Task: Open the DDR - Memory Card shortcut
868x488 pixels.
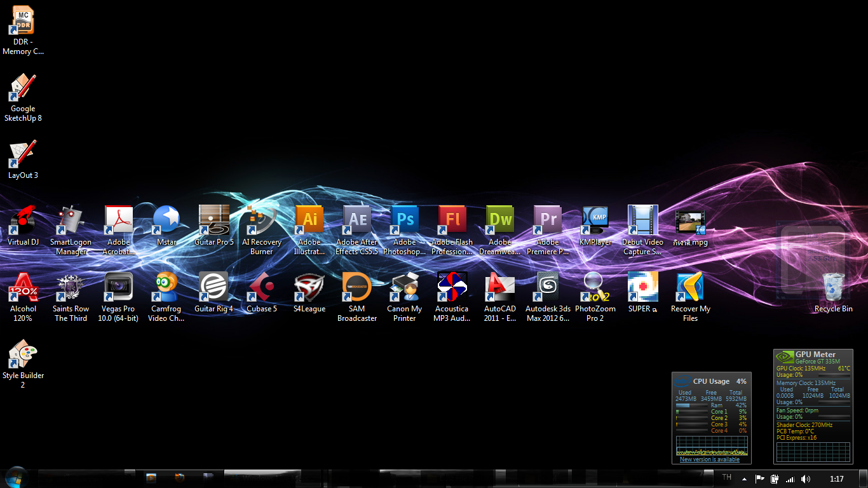Action: [23, 30]
